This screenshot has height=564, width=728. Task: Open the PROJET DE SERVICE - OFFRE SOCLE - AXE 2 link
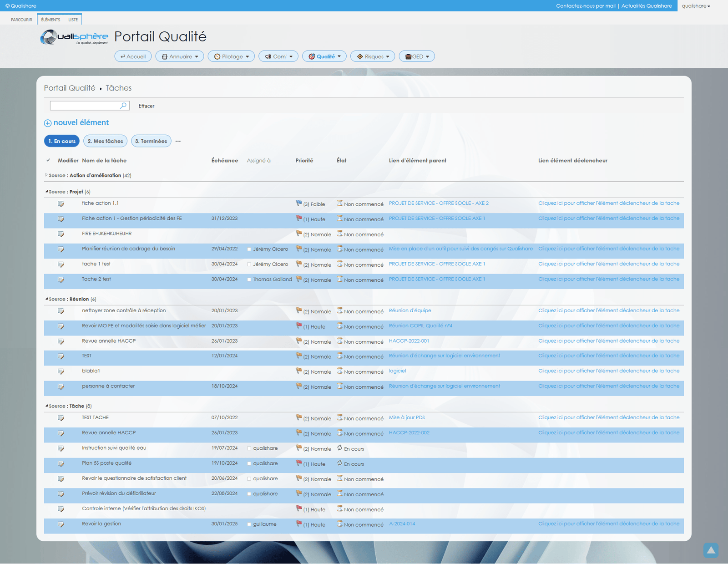click(438, 203)
